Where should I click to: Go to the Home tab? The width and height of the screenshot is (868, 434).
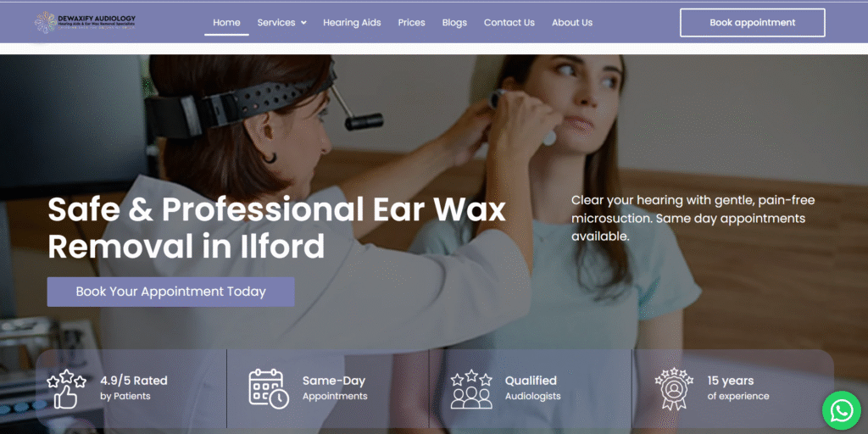[x=226, y=23]
